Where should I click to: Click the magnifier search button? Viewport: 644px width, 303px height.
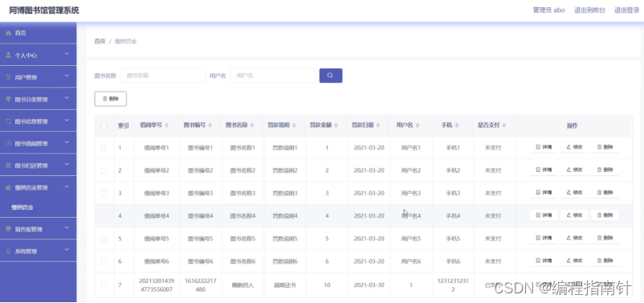click(x=331, y=76)
